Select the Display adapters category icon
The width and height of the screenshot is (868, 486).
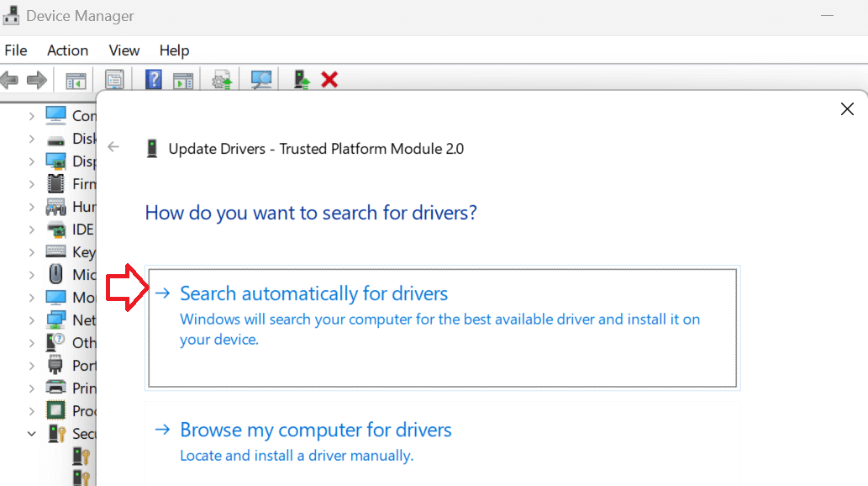click(x=56, y=161)
